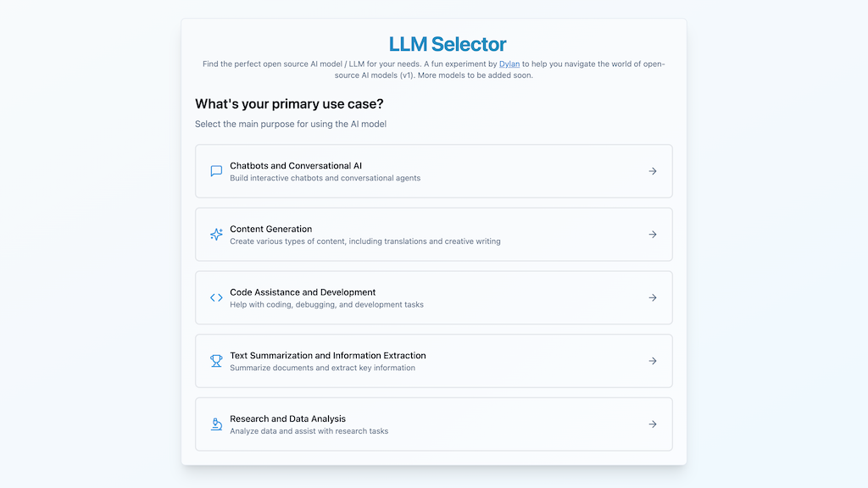
Task: Click the arrow for Text Summarization
Action: (652, 361)
